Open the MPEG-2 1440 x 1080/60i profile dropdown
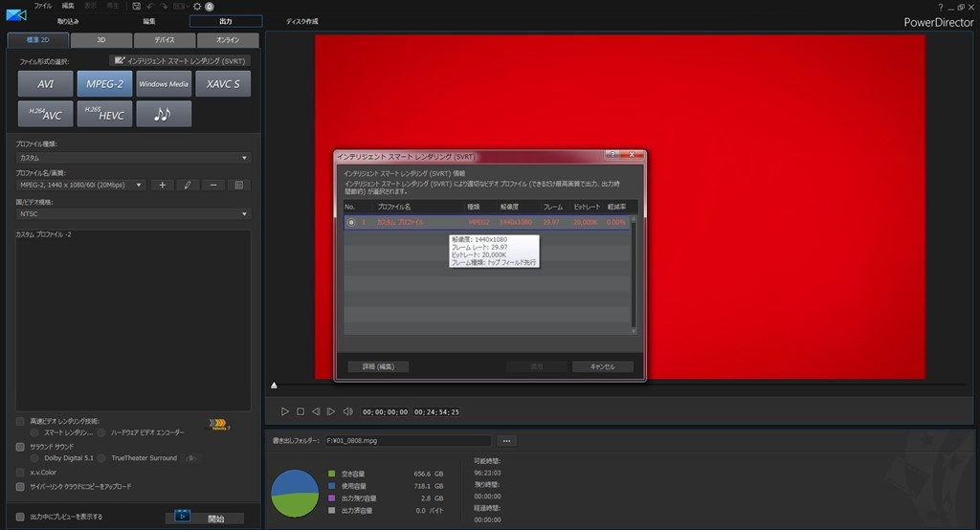 point(81,185)
